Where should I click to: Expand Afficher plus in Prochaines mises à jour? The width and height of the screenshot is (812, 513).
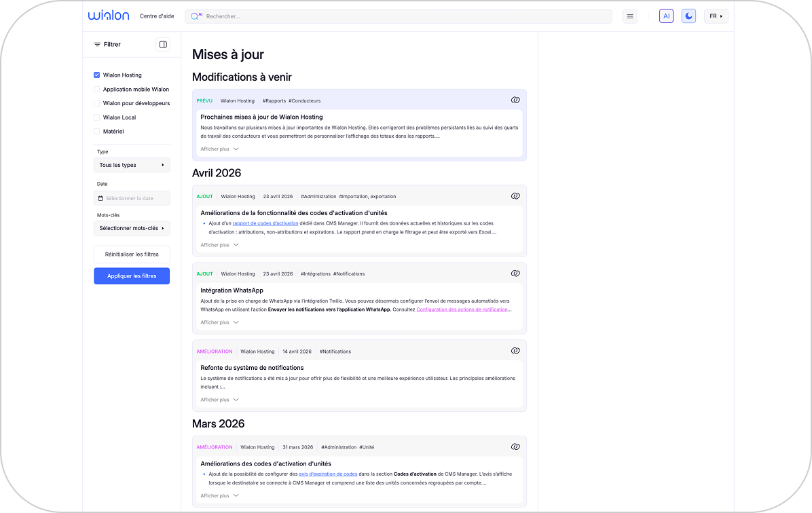[x=219, y=149]
